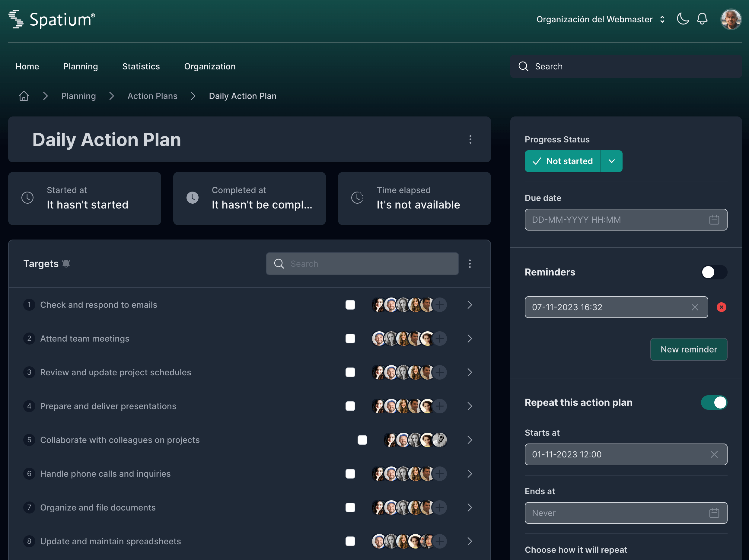Image resolution: width=749 pixels, height=560 pixels.
Task: Open Targets panel three-dot menu
Action: 470,264
